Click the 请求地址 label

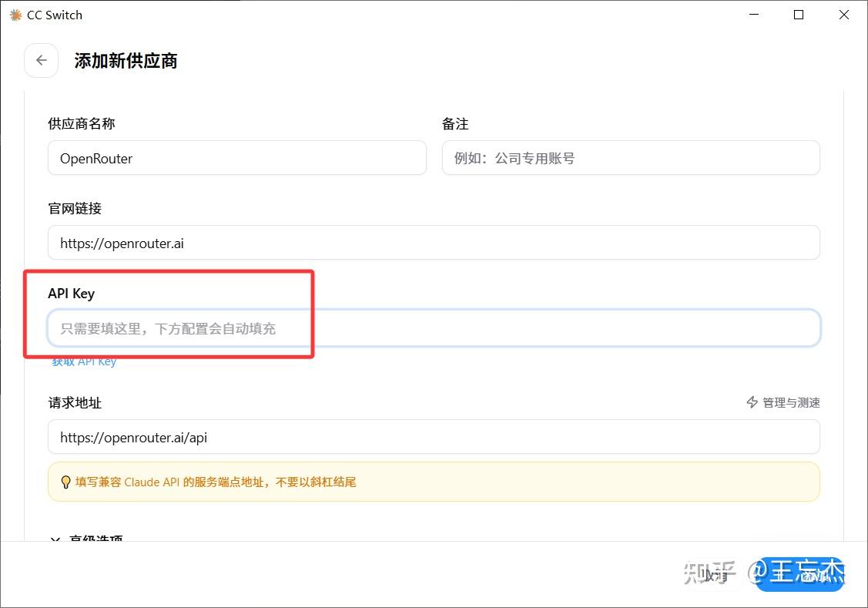click(75, 402)
